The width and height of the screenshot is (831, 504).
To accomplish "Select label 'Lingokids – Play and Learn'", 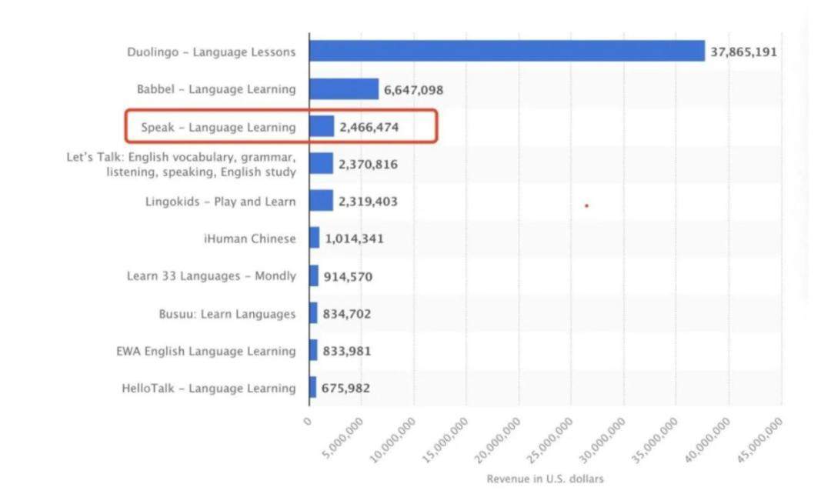I will click(x=221, y=202).
